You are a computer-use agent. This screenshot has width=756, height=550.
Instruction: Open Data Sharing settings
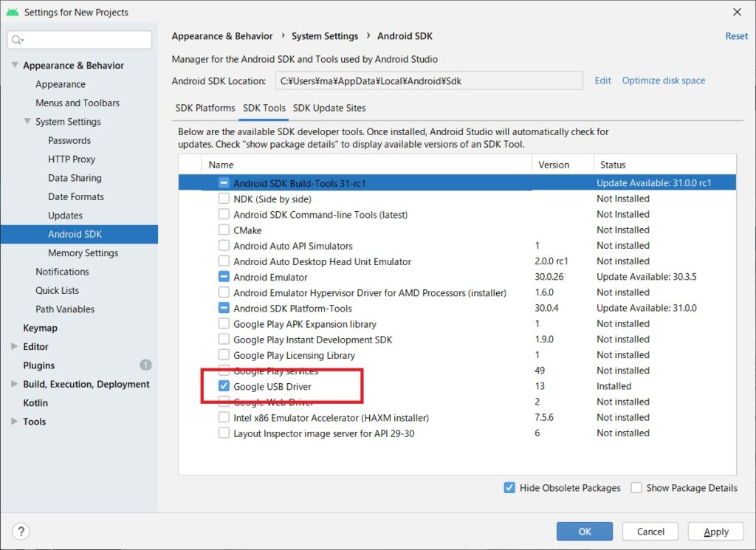pyautogui.click(x=75, y=178)
